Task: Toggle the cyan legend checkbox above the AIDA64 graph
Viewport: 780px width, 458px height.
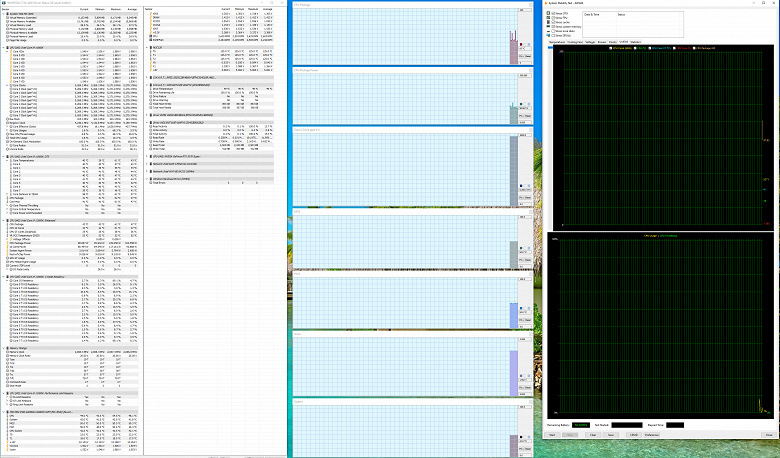Action: click(650, 48)
